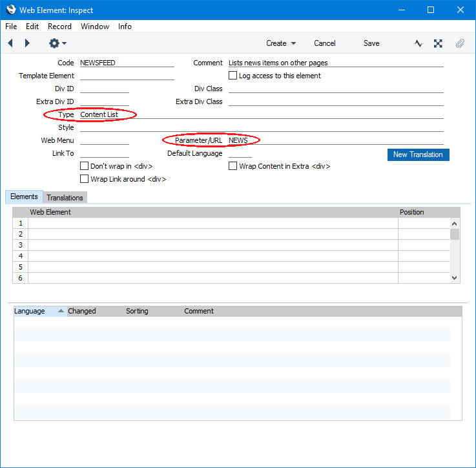Click the Elements table scrollbar thumb
476x468 pixels.
click(455, 234)
